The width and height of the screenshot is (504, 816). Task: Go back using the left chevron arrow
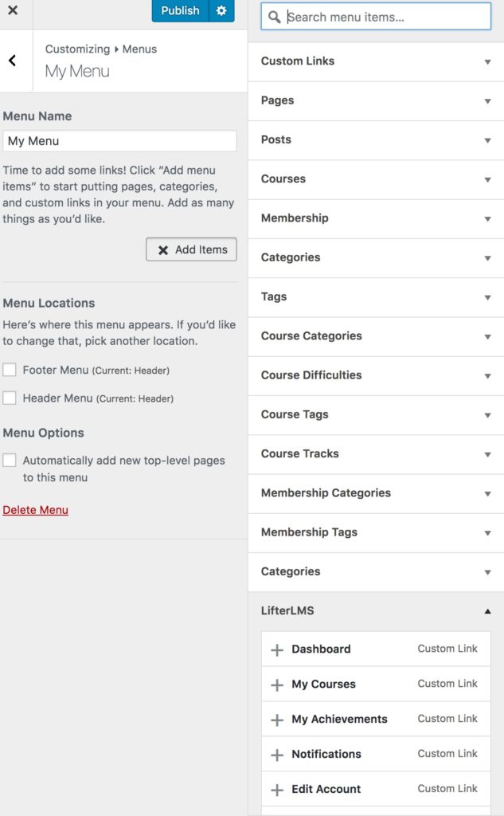point(13,61)
